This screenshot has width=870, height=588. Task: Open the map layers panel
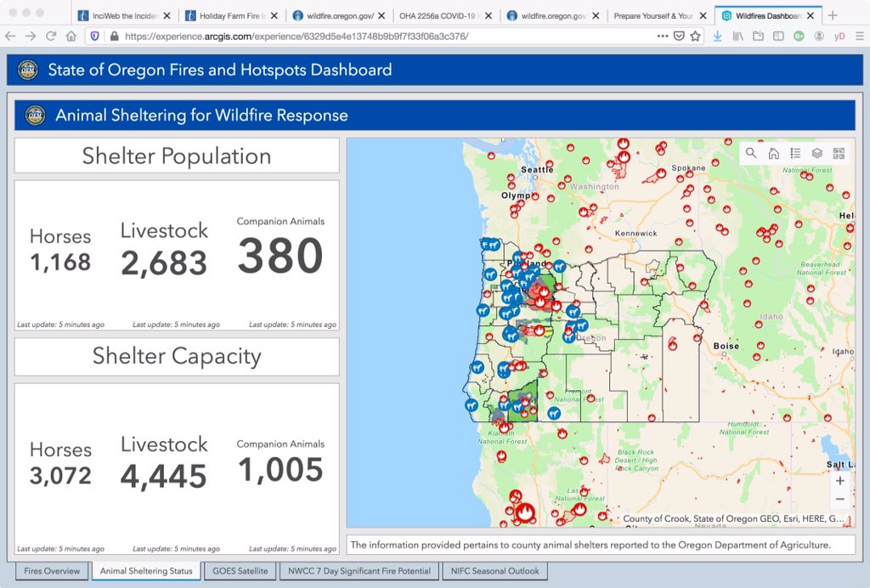click(x=816, y=153)
